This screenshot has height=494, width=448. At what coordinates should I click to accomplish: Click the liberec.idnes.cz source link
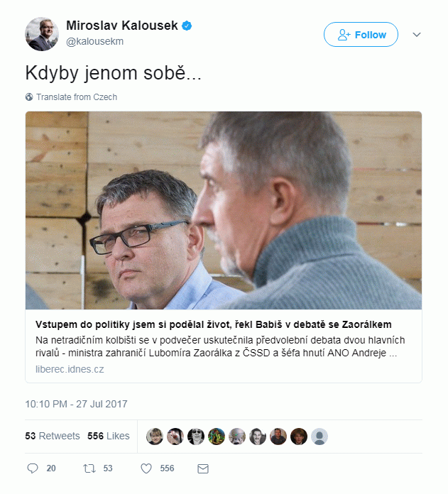coord(70,369)
